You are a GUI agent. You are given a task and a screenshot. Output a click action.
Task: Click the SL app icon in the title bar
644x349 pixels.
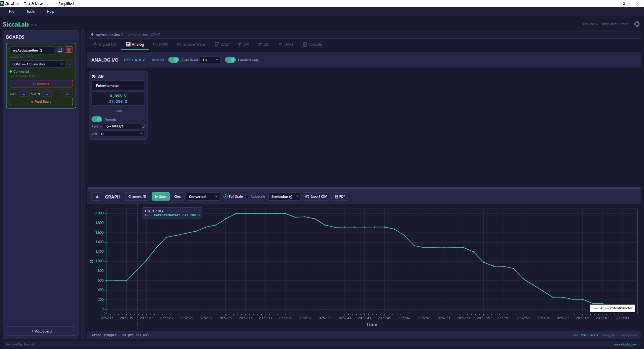click(2, 3)
